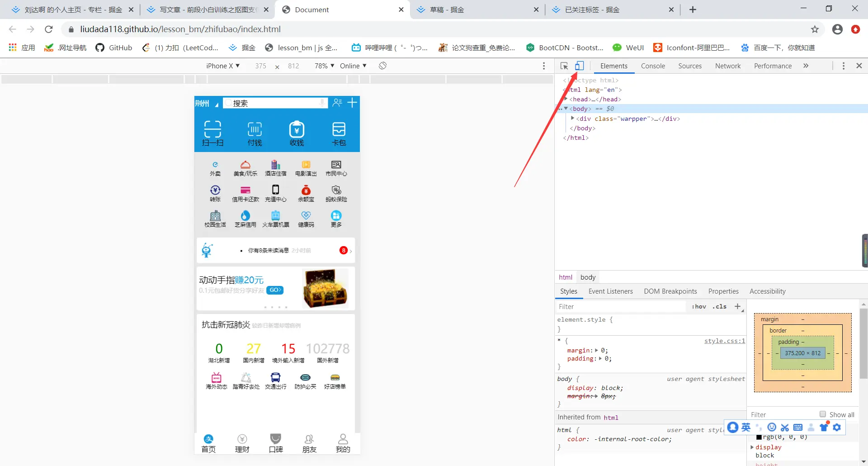Open campus life (校园生活) icon

coord(215,215)
